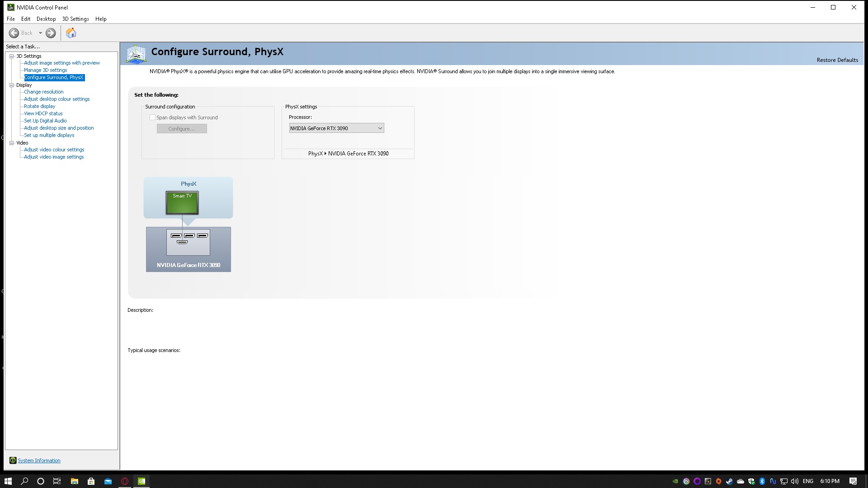The height and width of the screenshot is (488, 868).
Task: Open Microsoft Store taskbar icon
Action: 91,481
